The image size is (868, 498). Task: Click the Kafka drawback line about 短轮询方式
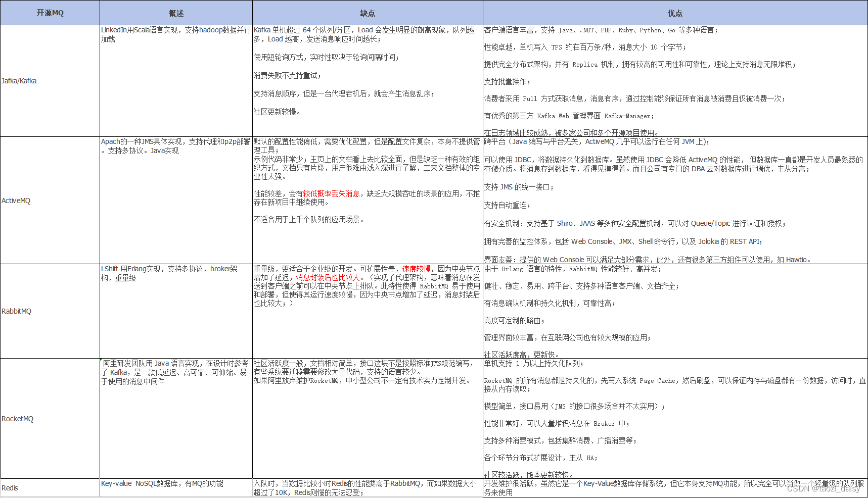(x=327, y=57)
